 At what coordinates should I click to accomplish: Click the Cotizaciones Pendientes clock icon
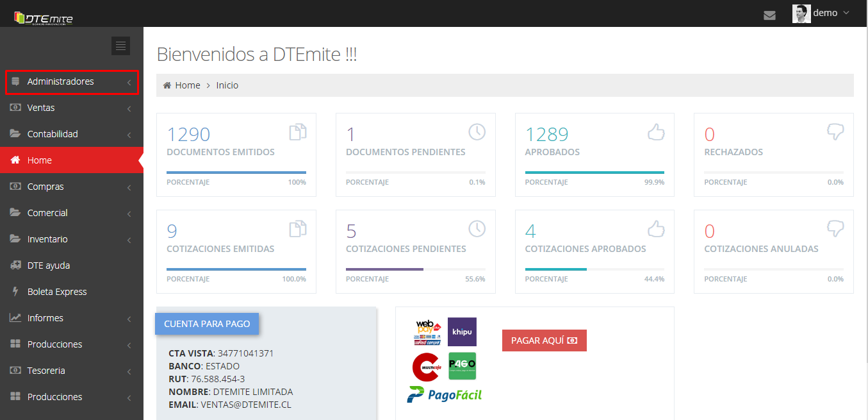coord(477,228)
